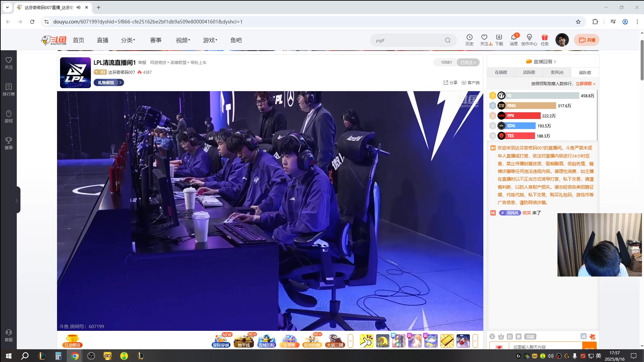Expand the left sidebar with the arrow handle
The image size is (644, 362).
click(x=17, y=200)
